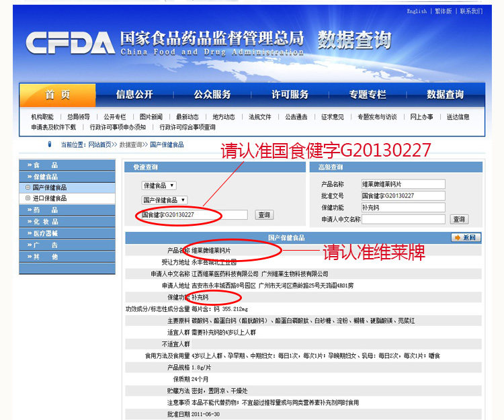Open the 专题专栏 menu

click(x=368, y=95)
